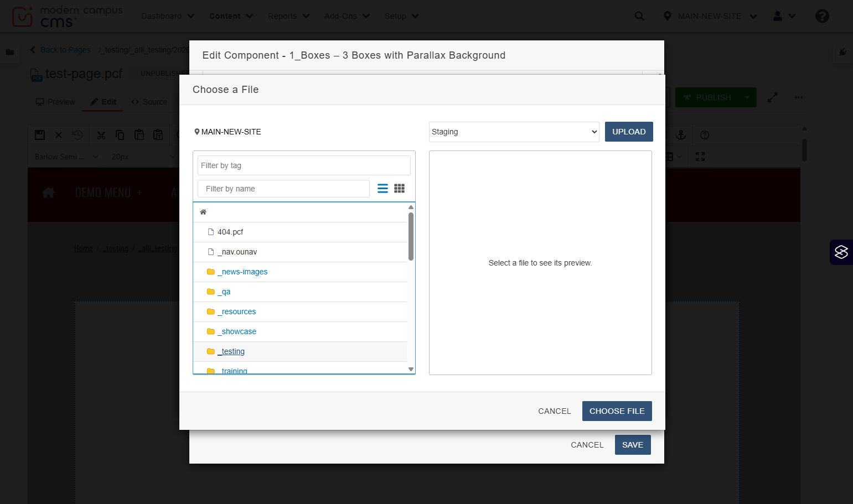The height and width of the screenshot is (504, 853).
Task: Click the global search magnifier icon
Action: tap(639, 16)
